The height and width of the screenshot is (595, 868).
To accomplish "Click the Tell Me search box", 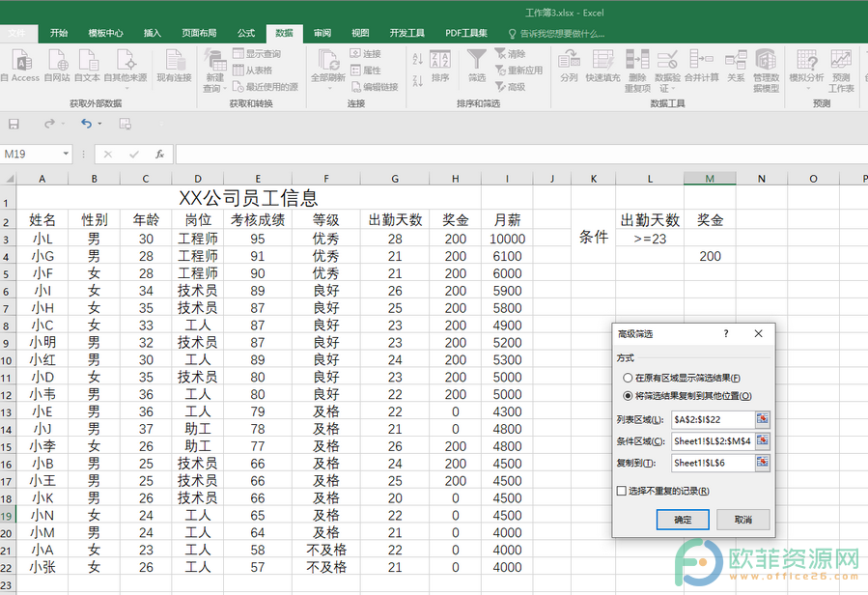I will point(556,34).
